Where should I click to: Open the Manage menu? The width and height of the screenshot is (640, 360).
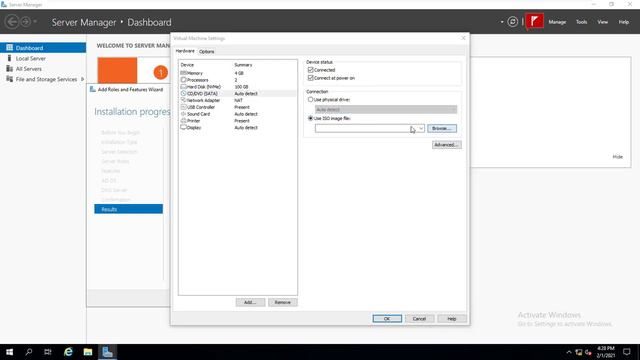tap(557, 22)
